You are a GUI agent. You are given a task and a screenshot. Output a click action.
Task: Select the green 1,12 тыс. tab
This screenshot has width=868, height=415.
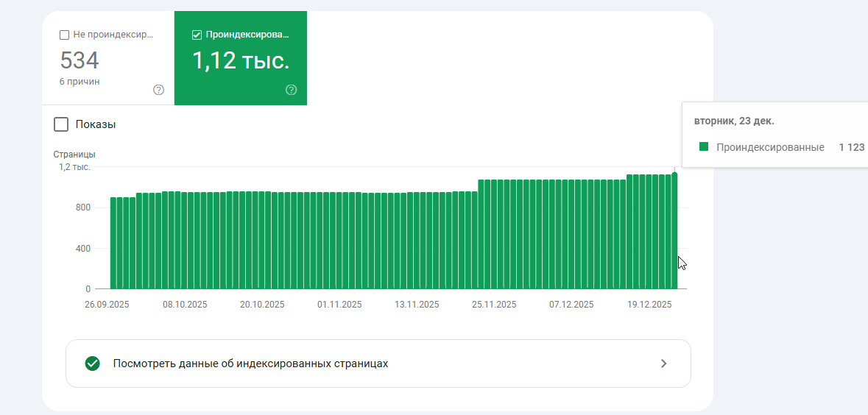pos(241,58)
